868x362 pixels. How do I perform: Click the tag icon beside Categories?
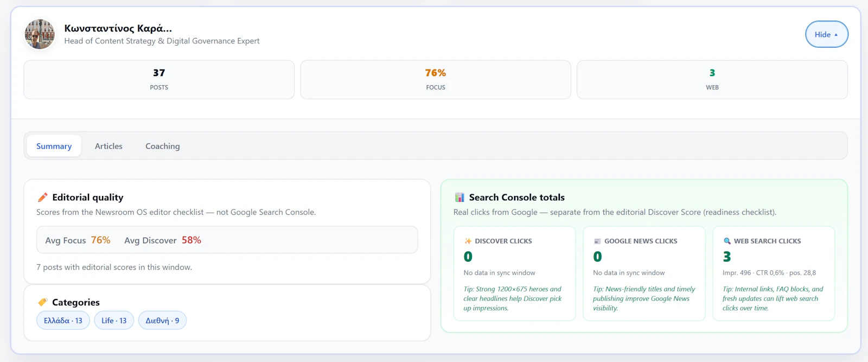(x=42, y=302)
